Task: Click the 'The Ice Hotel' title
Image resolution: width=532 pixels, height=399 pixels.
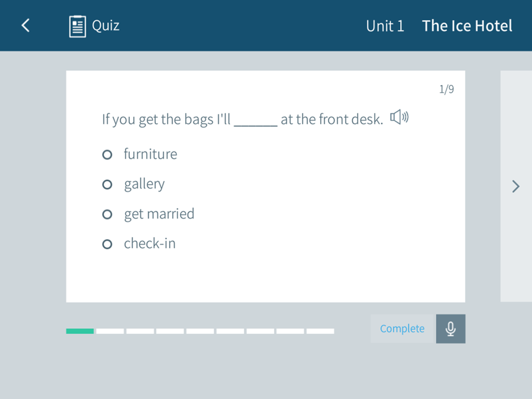Action: pyautogui.click(x=467, y=26)
